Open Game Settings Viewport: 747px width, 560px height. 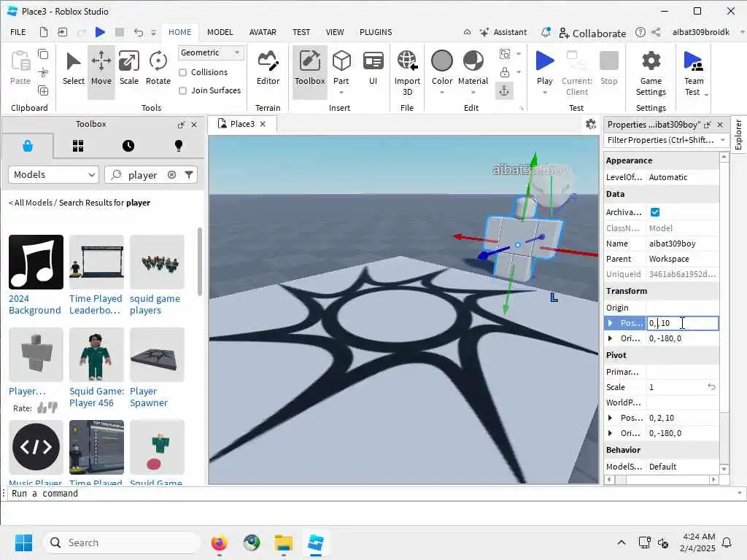[651, 72]
